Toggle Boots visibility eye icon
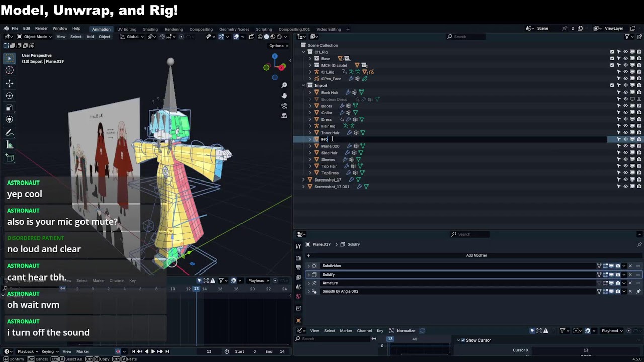The image size is (644, 362). click(x=625, y=106)
